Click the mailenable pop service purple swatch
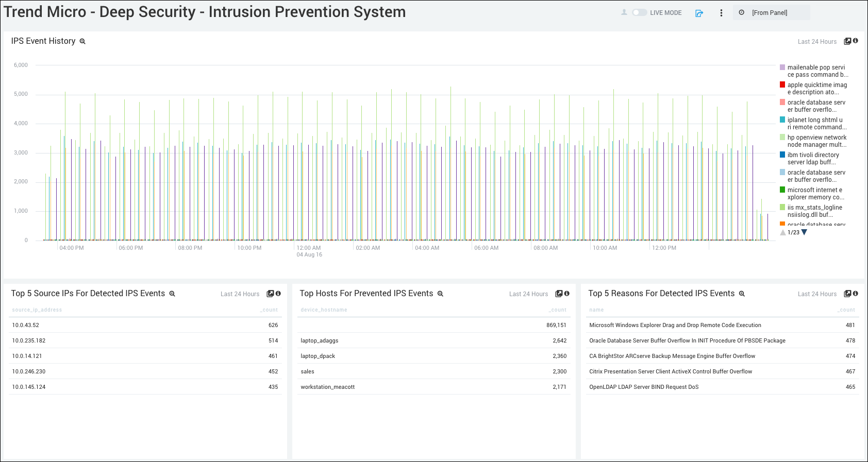This screenshot has height=462, width=868. pyautogui.click(x=782, y=67)
